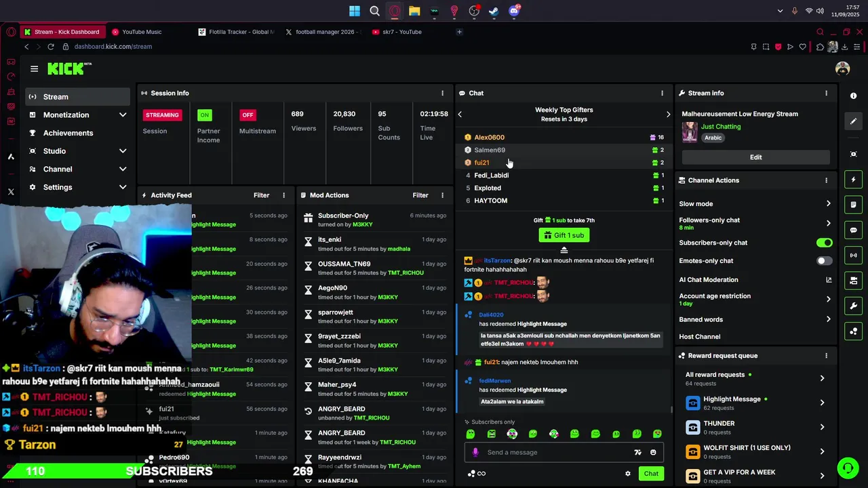Click the chat bubble icon in right sidebar
Viewport: 868px width, 488px height.
point(853,230)
